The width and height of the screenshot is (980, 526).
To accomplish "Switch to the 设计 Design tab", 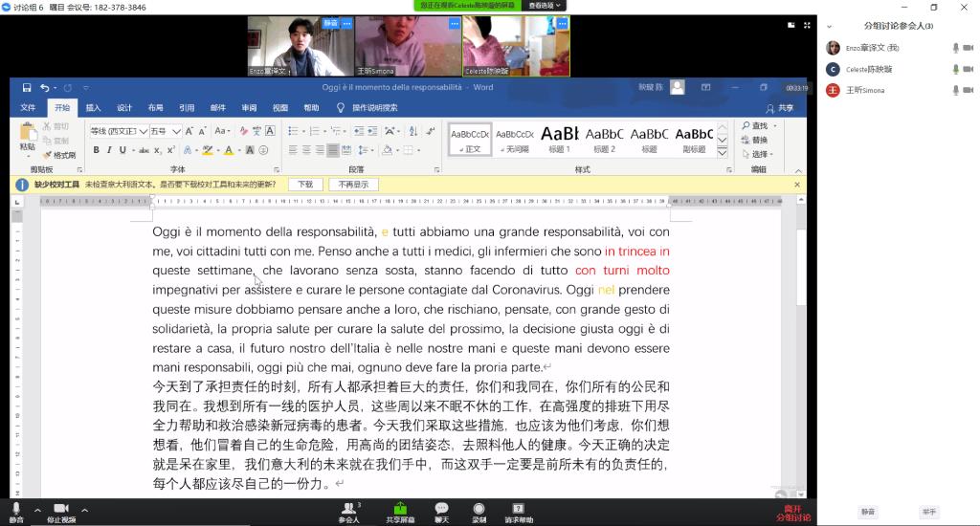I will (x=124, y=108).
